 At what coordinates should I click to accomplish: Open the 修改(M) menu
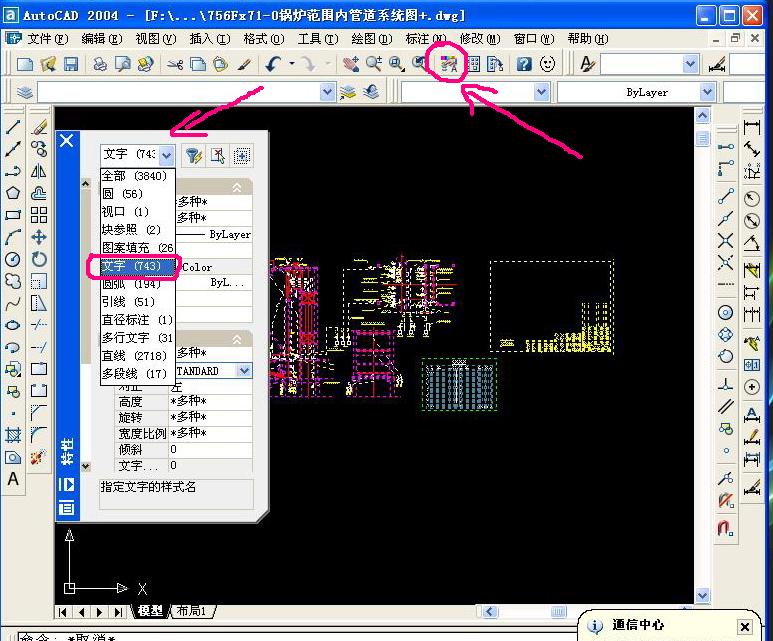point(480,38)
